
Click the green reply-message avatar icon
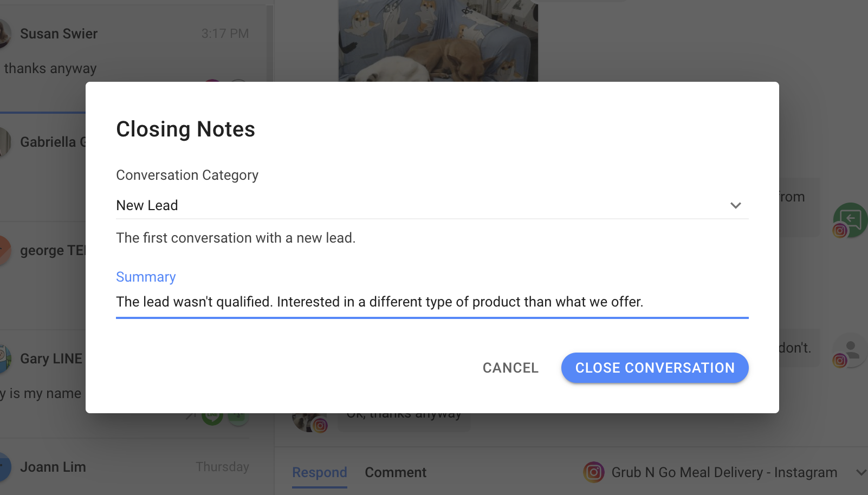851,219
